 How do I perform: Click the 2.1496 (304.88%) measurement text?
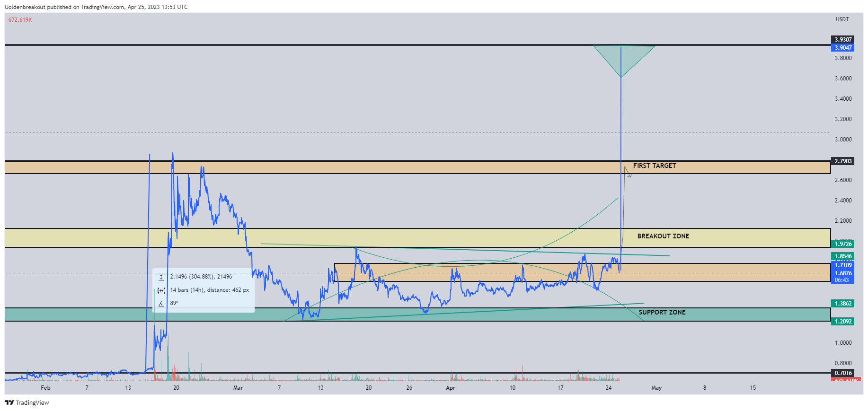(201, 277)
